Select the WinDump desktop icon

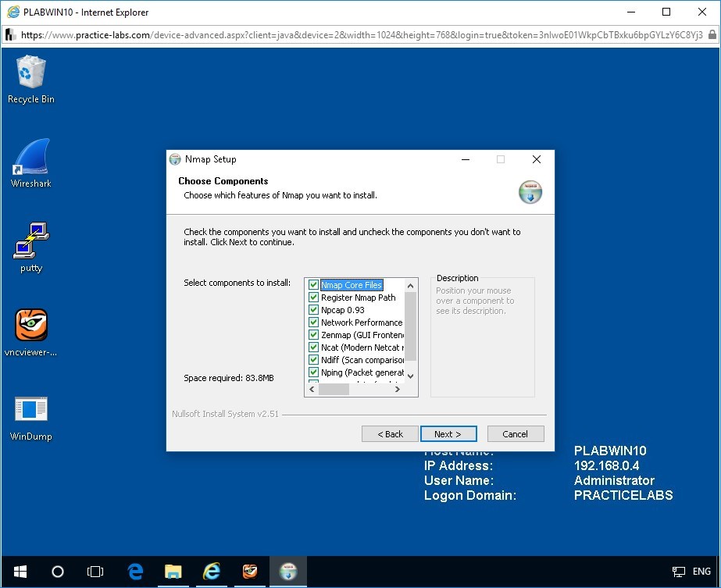click(x=30, y=418)
